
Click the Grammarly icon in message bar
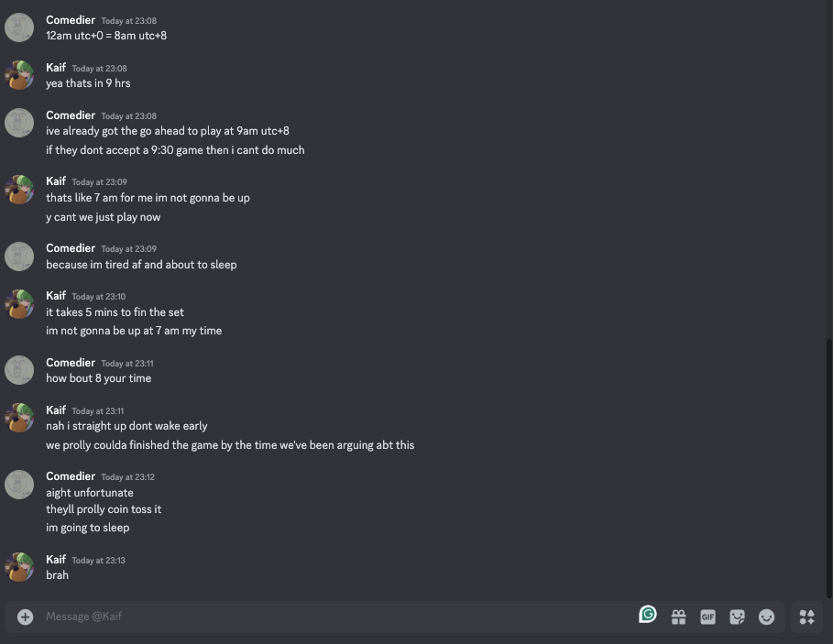[648, 615]
